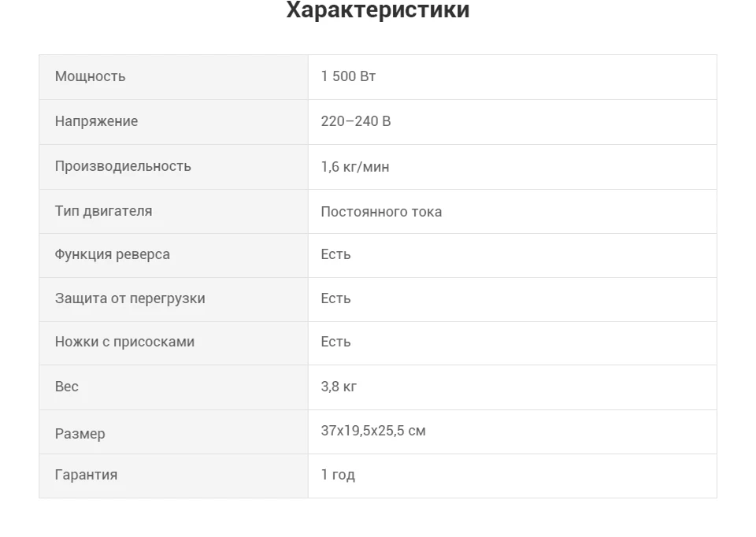Select the Производиельность label
756x537 pixels.
tap(123, 166)
